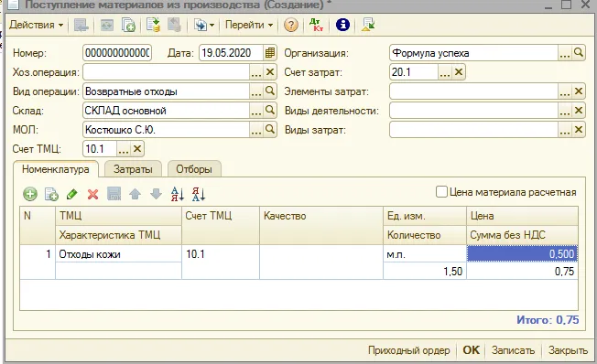Click the magnifier icon for Склад
Screen dimensions: 597x364
coord(270,111)
